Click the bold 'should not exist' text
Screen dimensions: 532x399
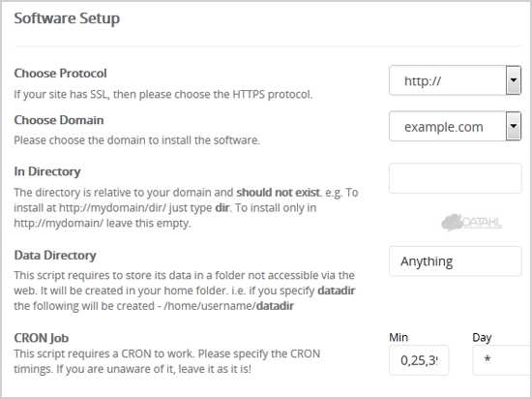[278, 193]
